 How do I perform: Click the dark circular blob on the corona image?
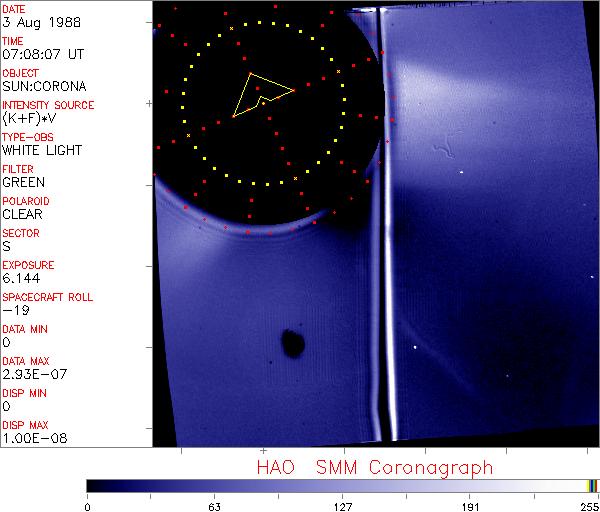(x=293, y=344)
